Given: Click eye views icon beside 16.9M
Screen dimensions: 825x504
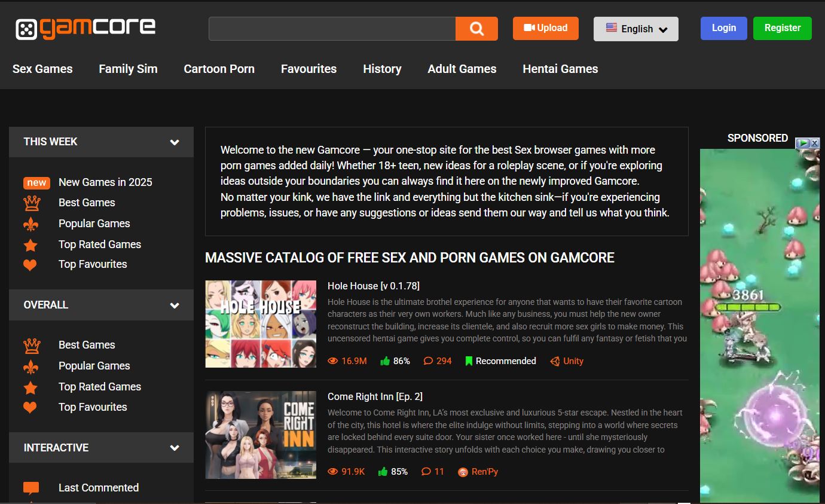Looking at the screenshot, I should point(333,361).
